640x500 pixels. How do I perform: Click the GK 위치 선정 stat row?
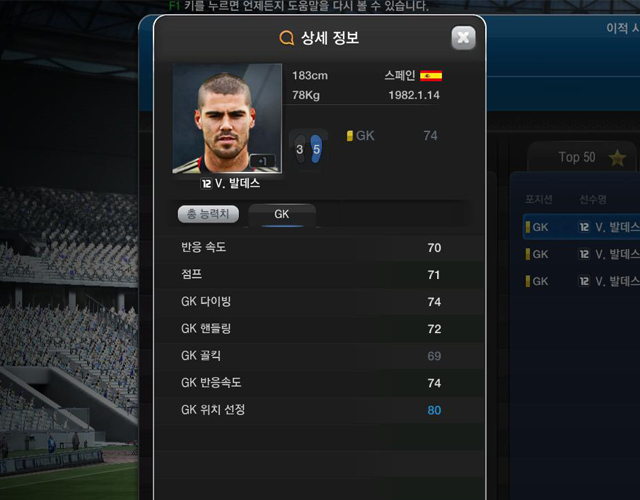[320, 410]
